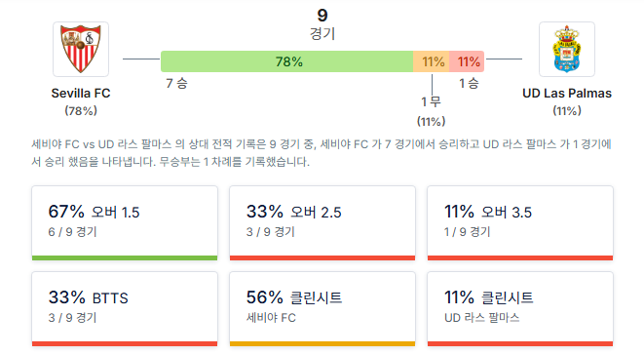The image size is (644, 355).
Task: Click the head-to-head summary paragraph text
Action: 322,153
